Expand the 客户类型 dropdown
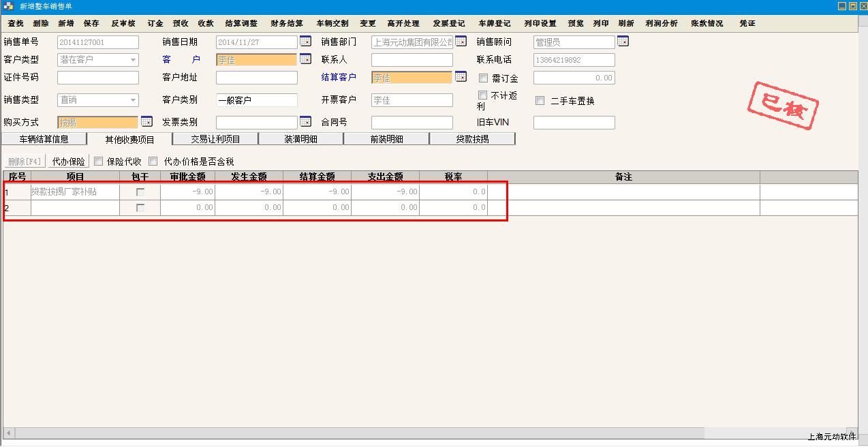The width and height of the screenshot is (868, 447). pyautogui.click(x=133, y=60)
